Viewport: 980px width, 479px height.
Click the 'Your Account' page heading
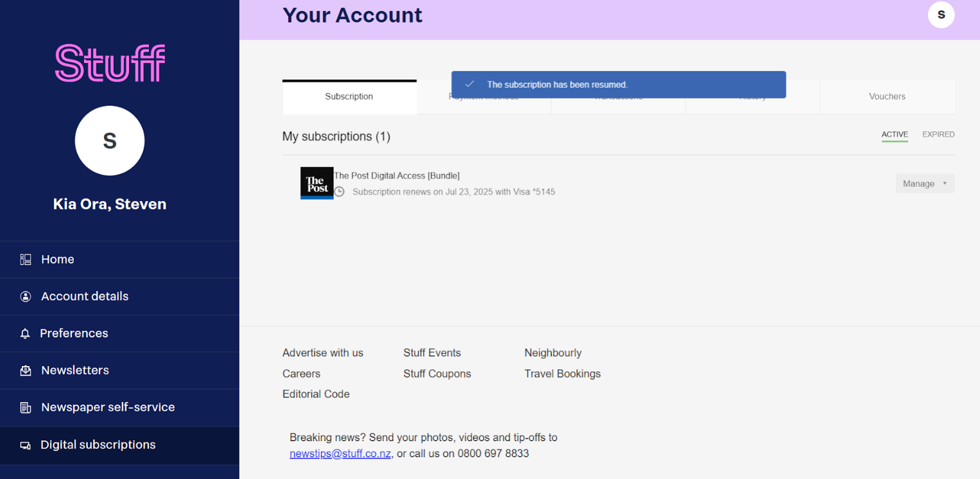click(x=353, y=15)
